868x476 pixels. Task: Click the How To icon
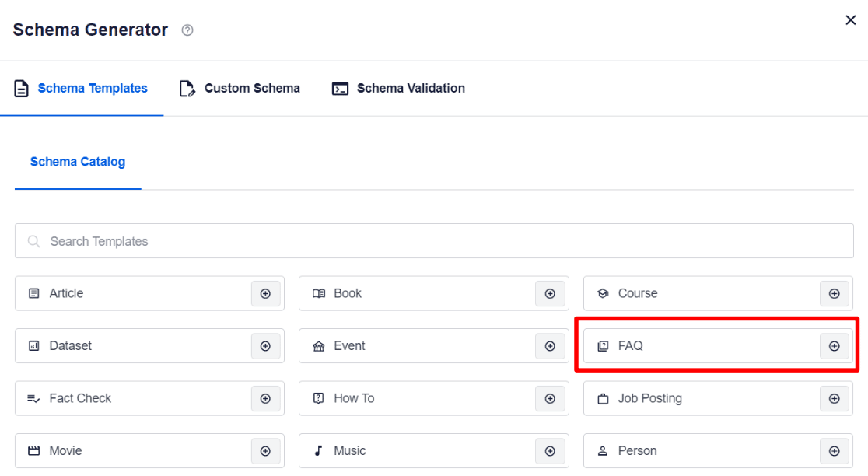point(320,397)
